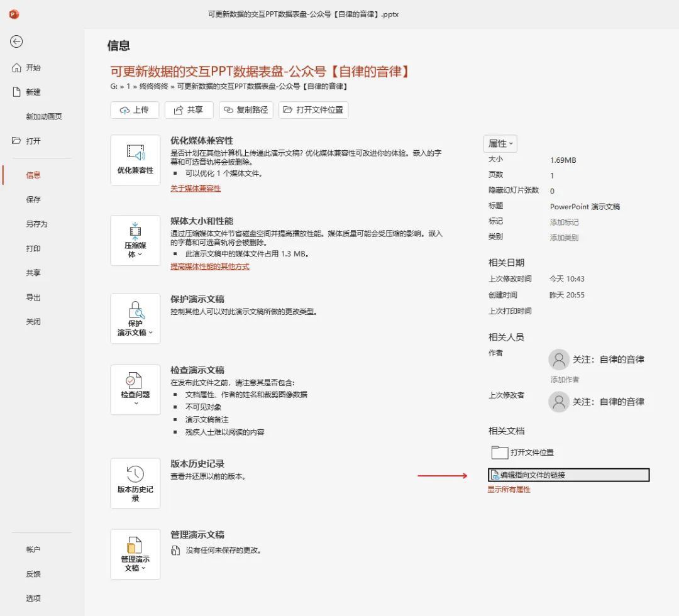Click the folder icon for Open File Location under Related Documents
Viewport: 679px width, 616px height.
click(499, 453)
